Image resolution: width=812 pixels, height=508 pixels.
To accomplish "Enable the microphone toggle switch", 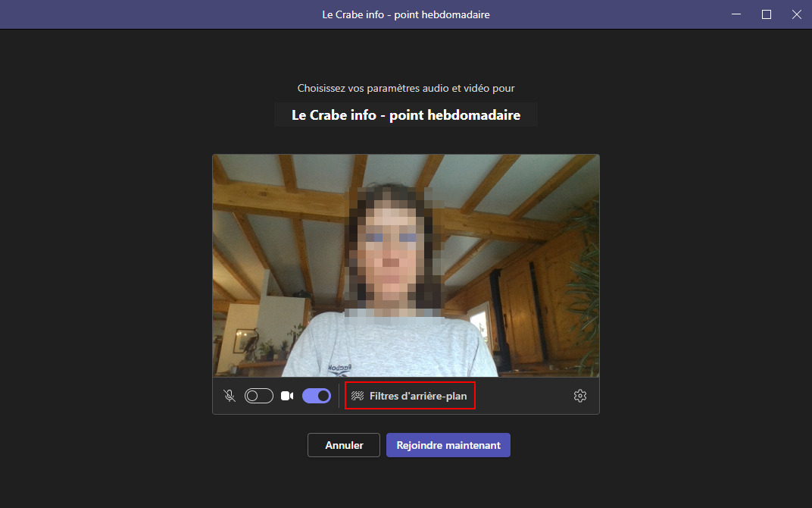I will point(259,396).
